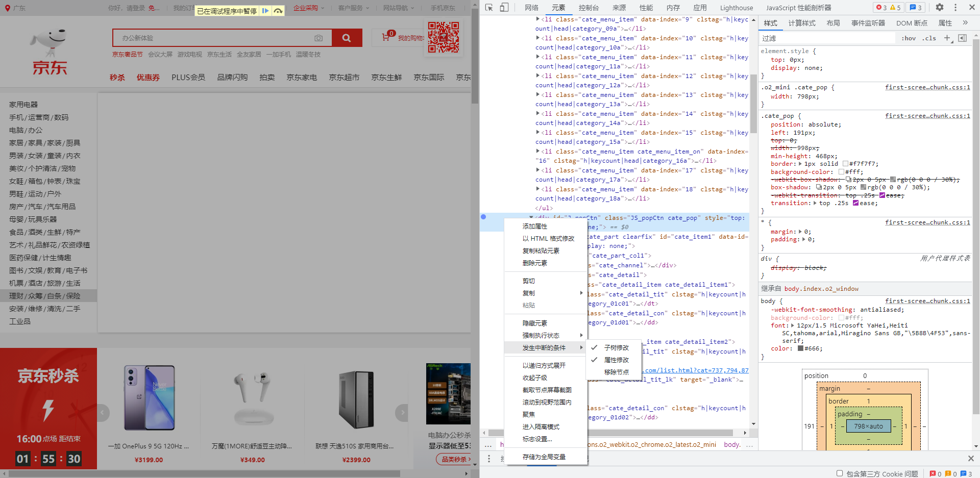Click the QR code image
Viewport: 980px width, 478px height.
pyautogui.click(x=443, y=37)
